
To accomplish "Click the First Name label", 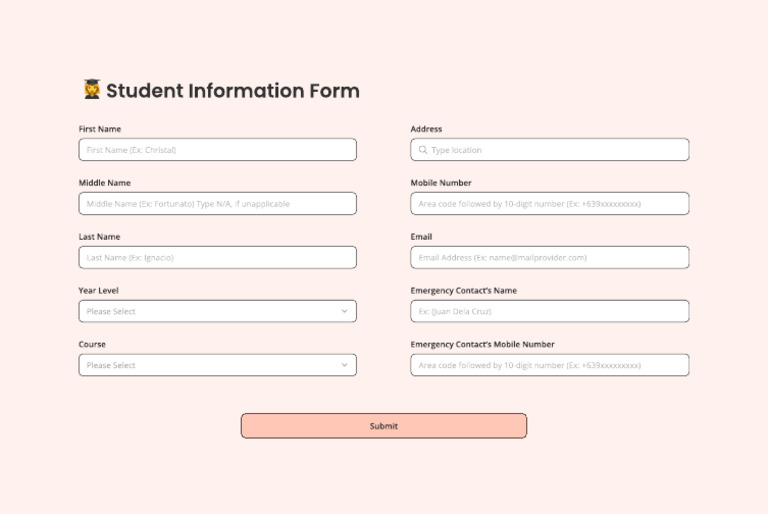I will click(x=100, y=129).
